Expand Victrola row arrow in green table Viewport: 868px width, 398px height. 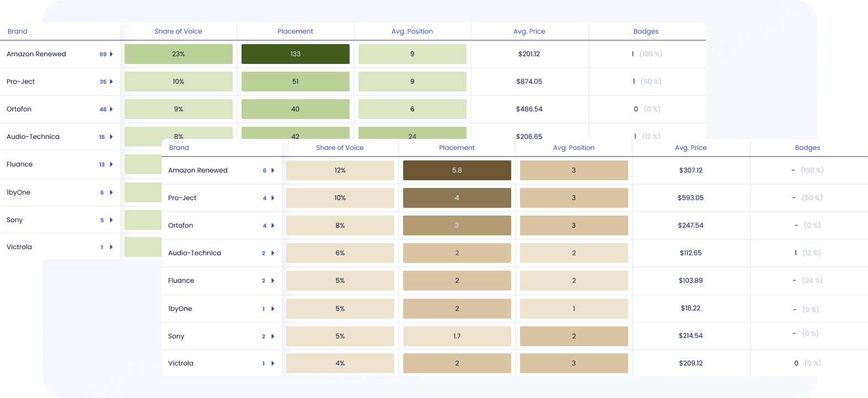pos(111,247)
